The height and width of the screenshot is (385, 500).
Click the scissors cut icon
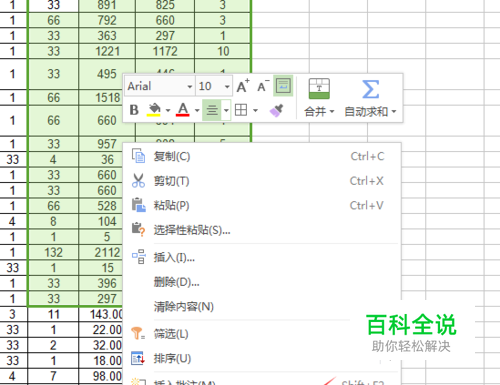pos(138,181)
